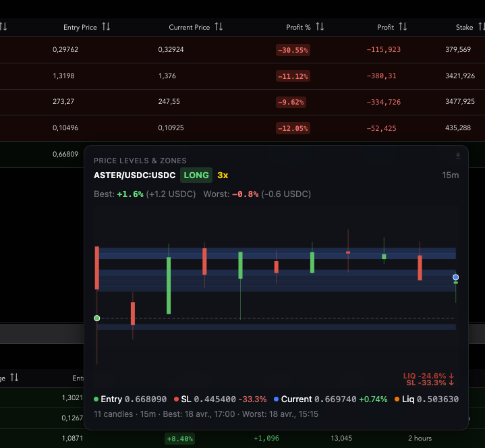Click the ASTER/USDC:USDC pair title
This screenshot has height=448, width=485.
134,175
